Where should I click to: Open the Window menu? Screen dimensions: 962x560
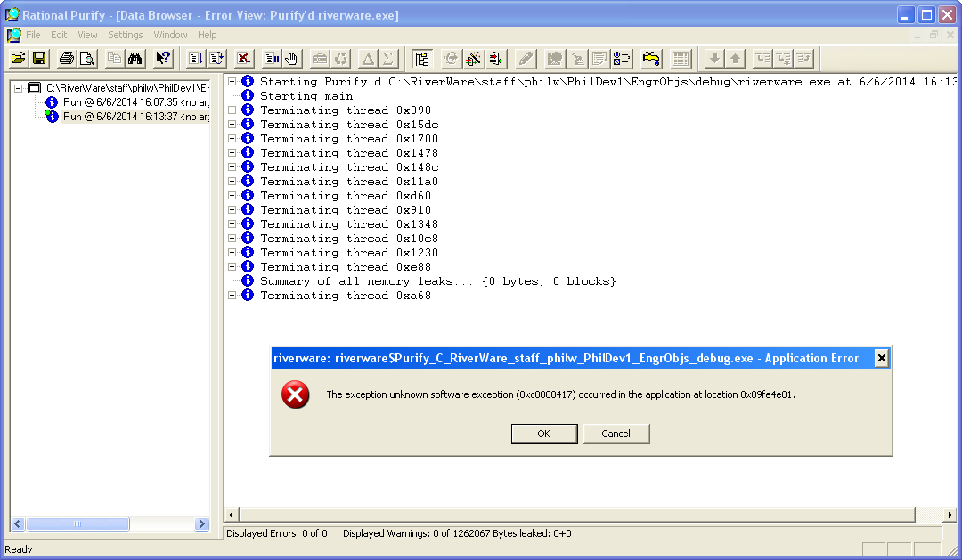pos(170,35)
